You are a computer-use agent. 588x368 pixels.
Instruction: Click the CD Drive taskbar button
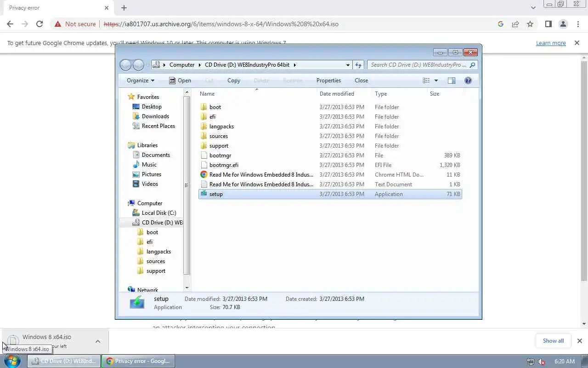coord(64,361)
